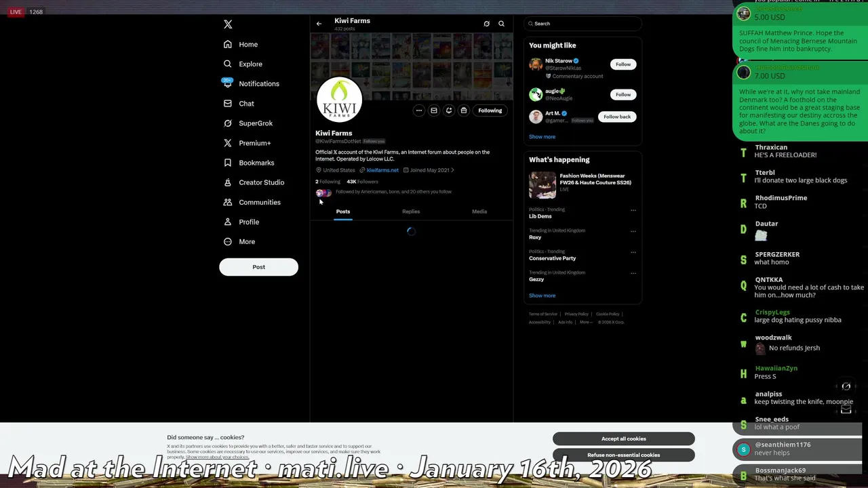Open the Kiwi Farms profile picture
Viewport: 868px width, 488px height.
339,100
